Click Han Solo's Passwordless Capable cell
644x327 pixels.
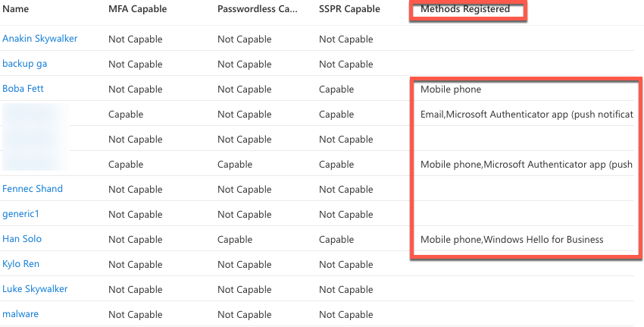pyautogui.click(x=235, y=240)
